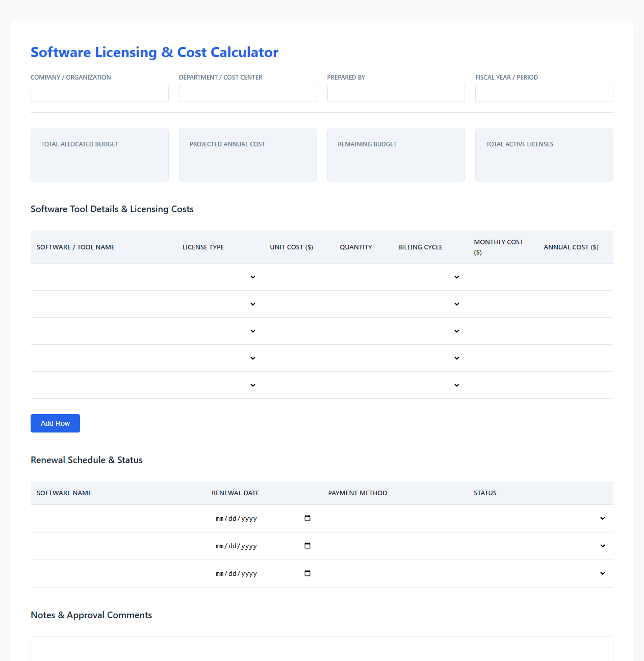Focus the Prepared By field

pos(396,93)
